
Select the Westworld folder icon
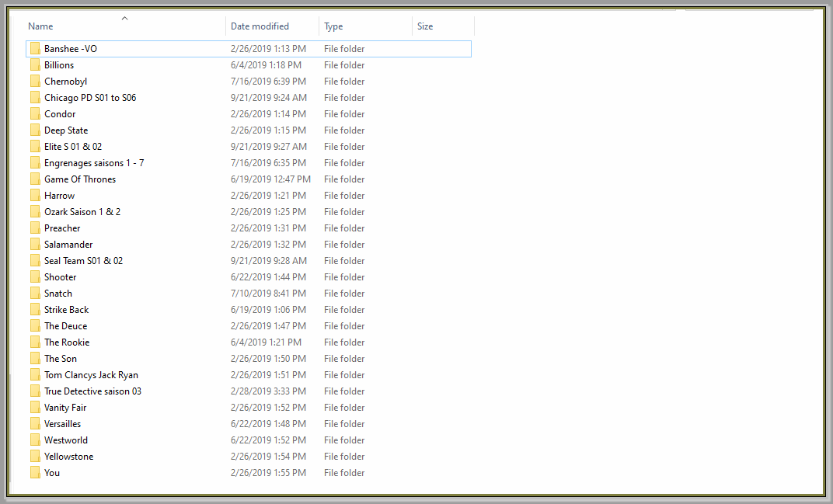pos(35,440)
